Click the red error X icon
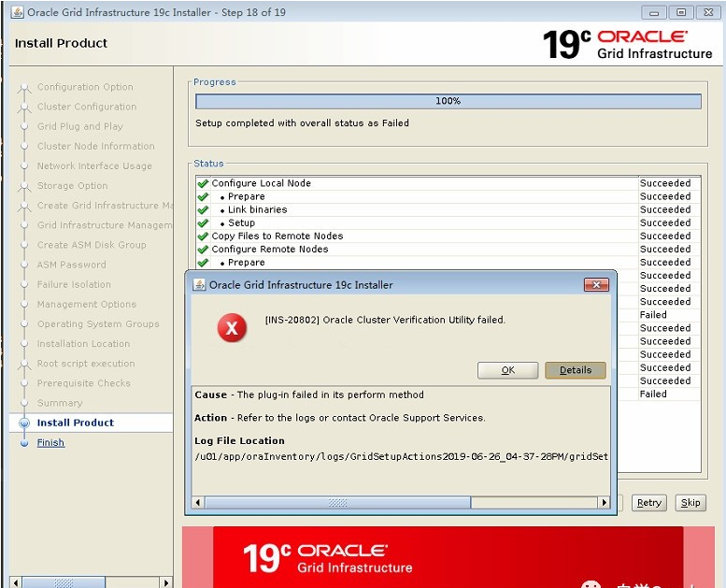This screenshot has width=726, height=588. [231, 327]
